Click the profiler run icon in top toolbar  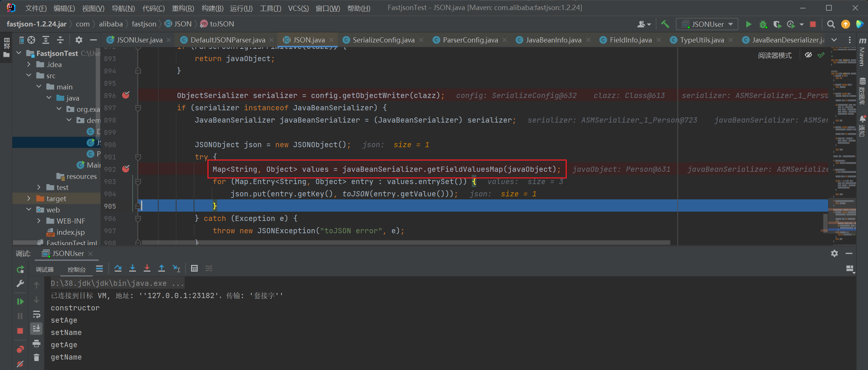(791, 24)
